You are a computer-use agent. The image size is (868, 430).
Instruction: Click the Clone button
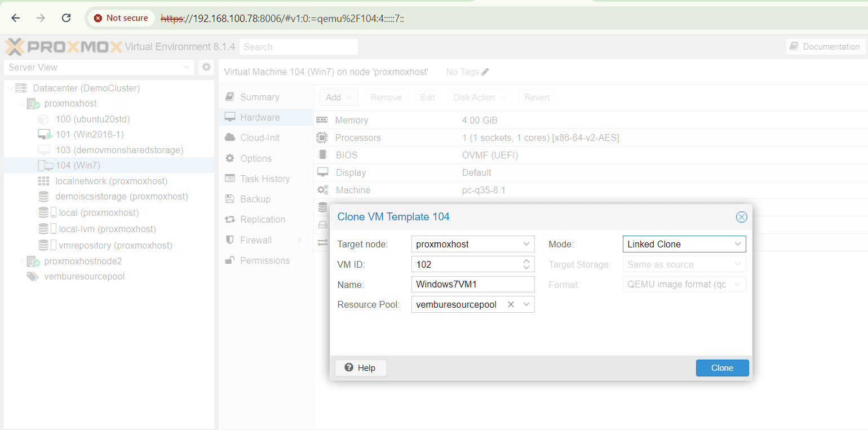tap(722, 368)
